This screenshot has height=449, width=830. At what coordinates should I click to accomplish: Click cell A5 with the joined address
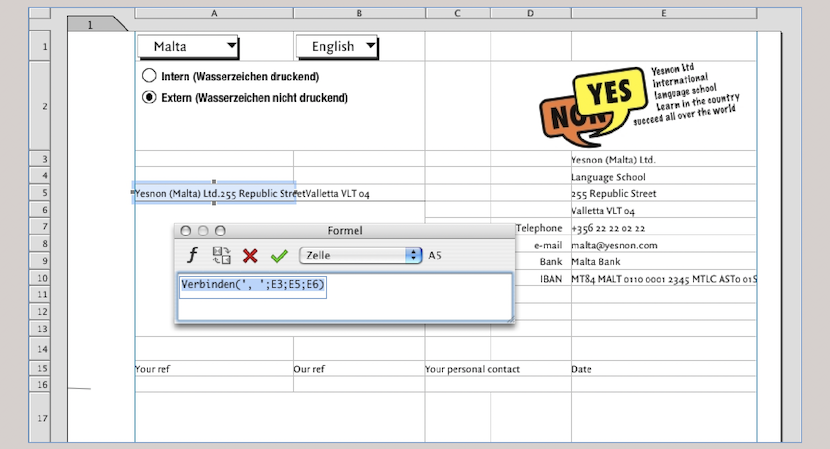pos(214,193)
